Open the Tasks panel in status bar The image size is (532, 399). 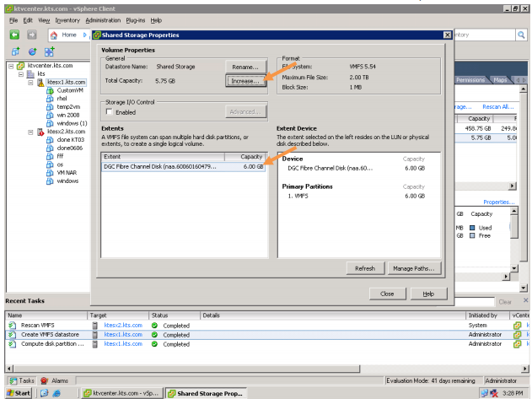pos(22,380)
